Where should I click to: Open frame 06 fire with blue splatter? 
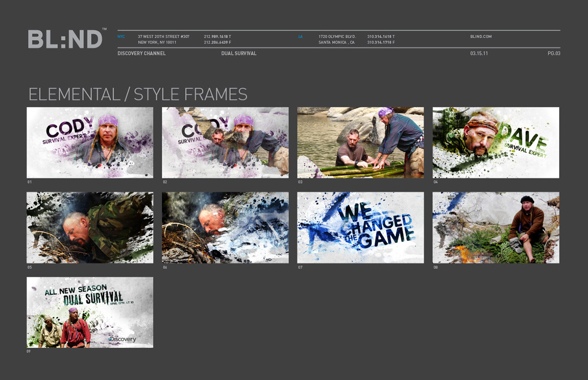225,228
